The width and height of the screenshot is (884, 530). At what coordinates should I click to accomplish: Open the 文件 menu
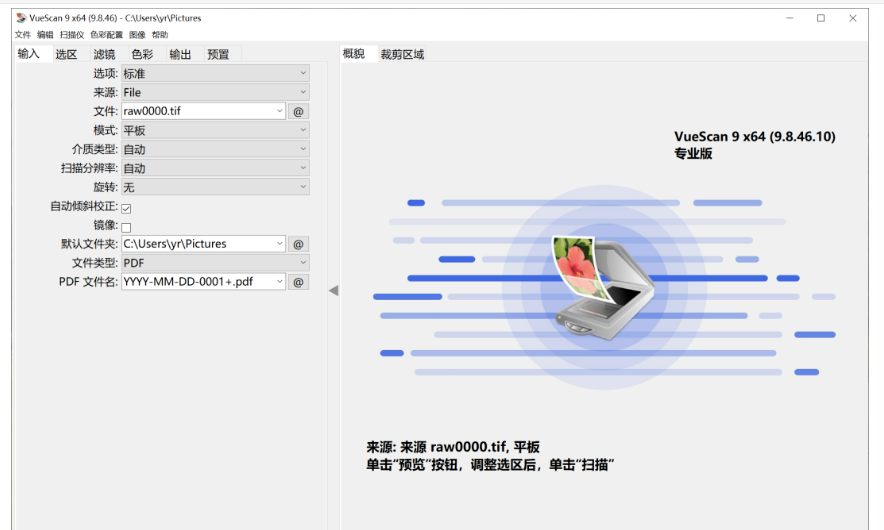tap(23, 35)
